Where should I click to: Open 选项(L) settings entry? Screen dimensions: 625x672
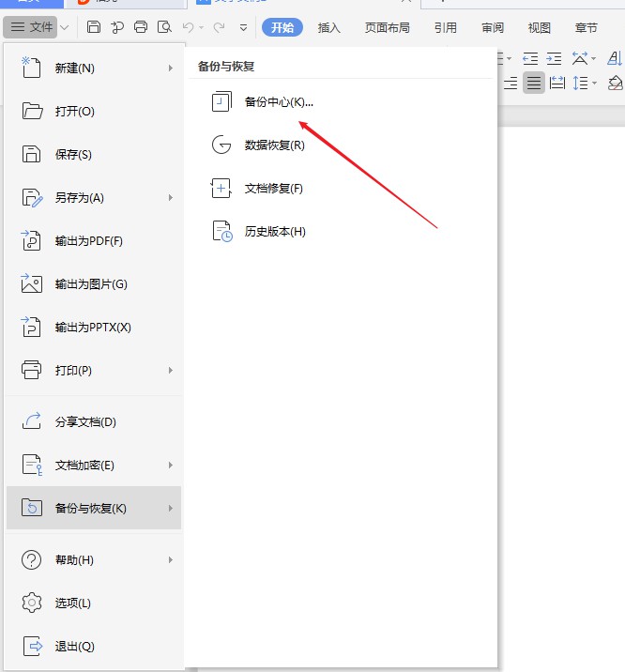pos(94,603)
